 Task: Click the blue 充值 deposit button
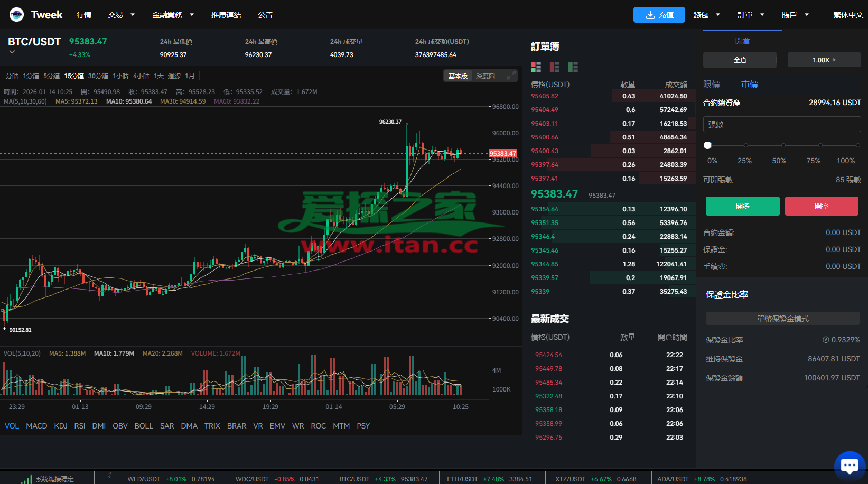pyautogui.click(x=659, y=15)
